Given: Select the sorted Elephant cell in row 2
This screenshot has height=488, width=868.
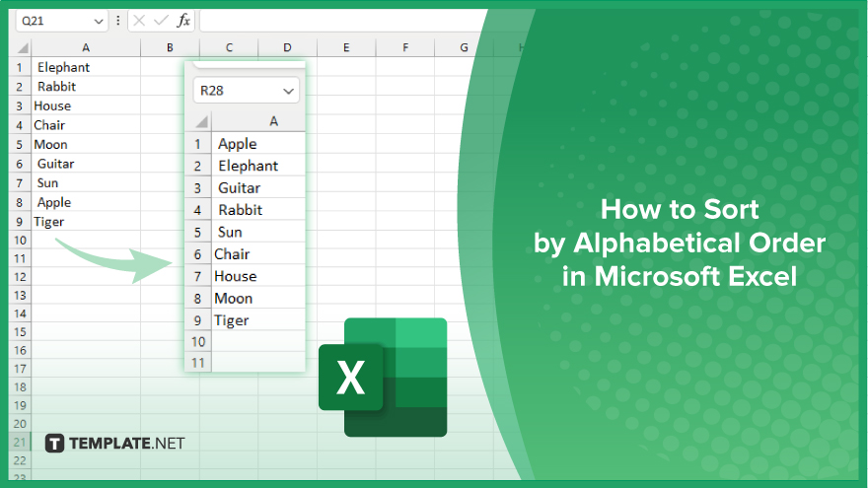Looking at the screenshot, I should pos(258,166).
